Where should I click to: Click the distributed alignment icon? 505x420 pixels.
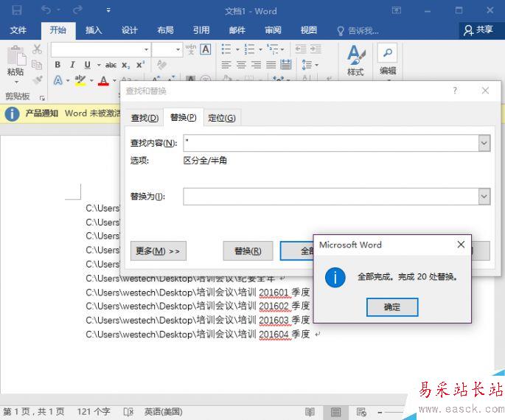[x=285, y=65]
